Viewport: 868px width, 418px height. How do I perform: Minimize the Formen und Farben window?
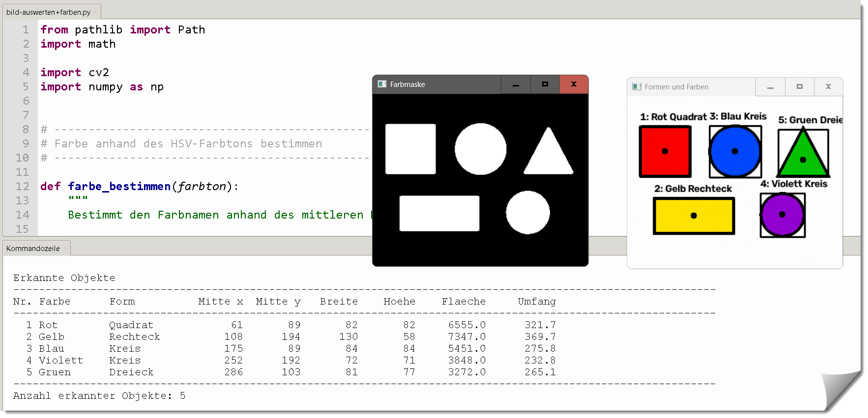(770, 87)
